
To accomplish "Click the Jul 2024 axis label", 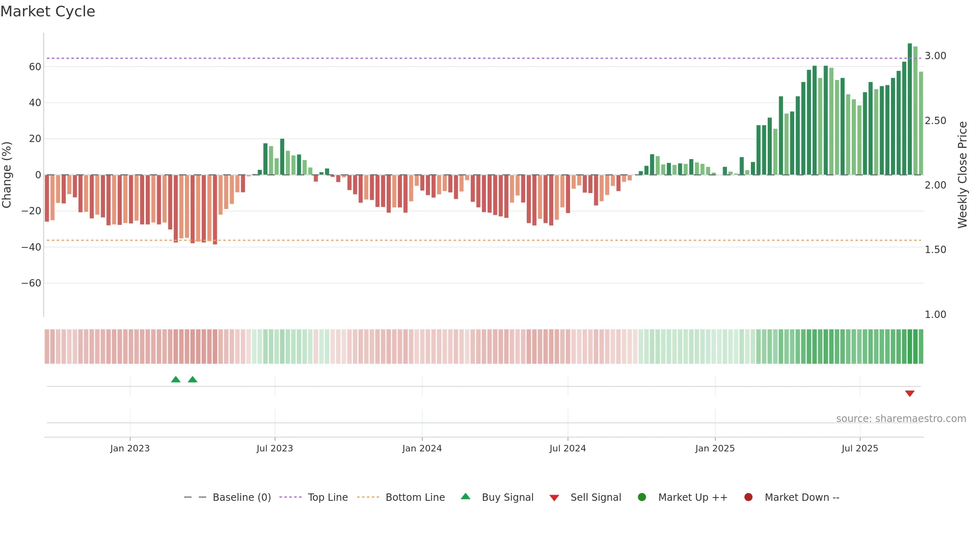I will click(568, 449).
